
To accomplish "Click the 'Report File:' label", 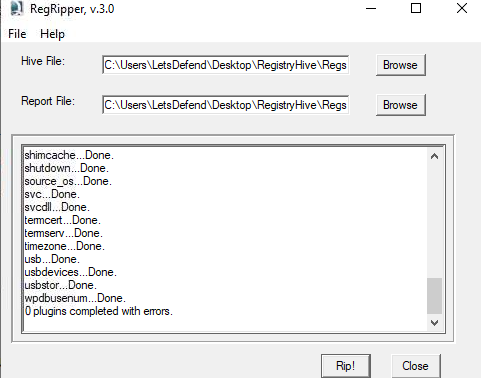I will [x=48, y=101].
